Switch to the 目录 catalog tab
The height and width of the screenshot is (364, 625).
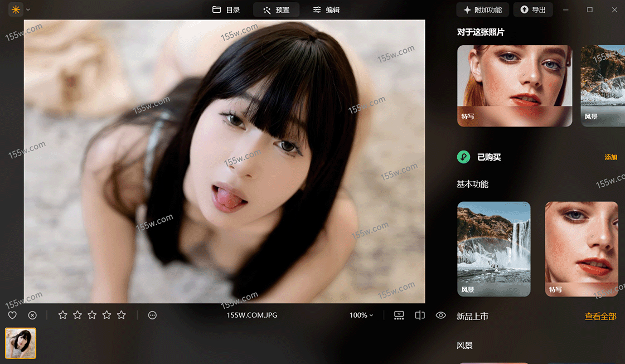(226, 9)
